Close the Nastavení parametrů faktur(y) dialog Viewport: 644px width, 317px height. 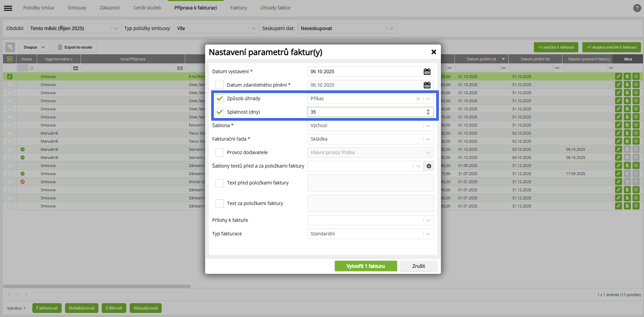click(x=433, y=52)
